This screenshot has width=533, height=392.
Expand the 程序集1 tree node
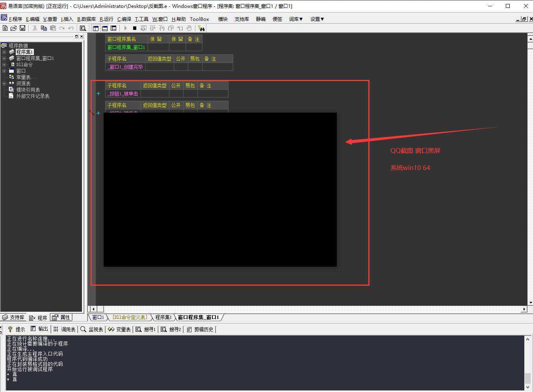coord(4,52)
